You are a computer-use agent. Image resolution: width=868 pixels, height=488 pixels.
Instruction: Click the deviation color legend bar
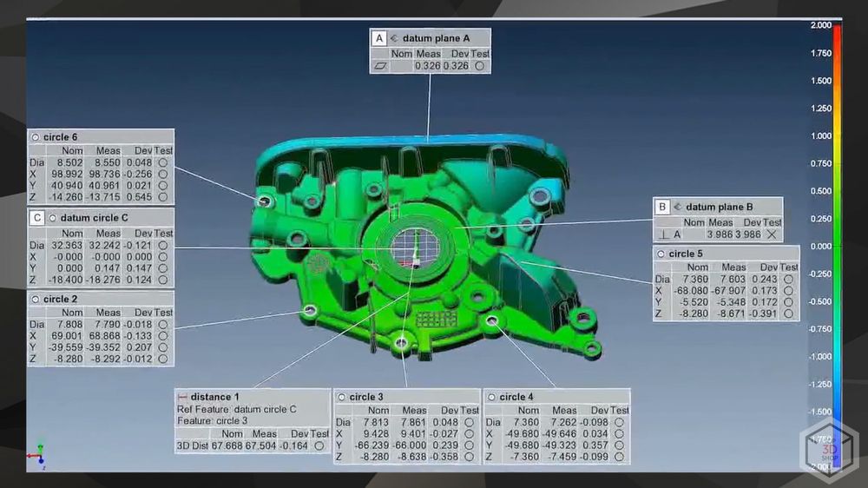pos(837,247)
